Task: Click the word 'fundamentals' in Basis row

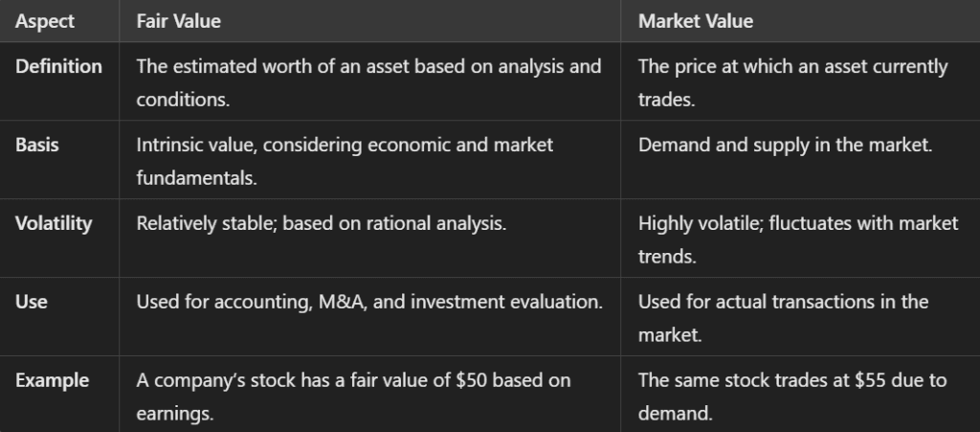Action: pyautogui.click(x=196, y=177)
